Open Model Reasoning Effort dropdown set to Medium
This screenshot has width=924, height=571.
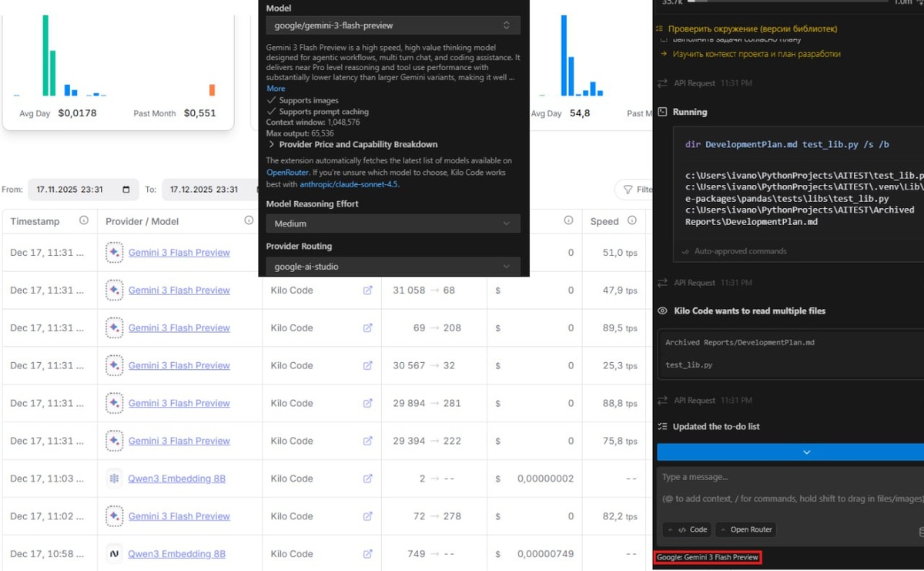(393, 223)
